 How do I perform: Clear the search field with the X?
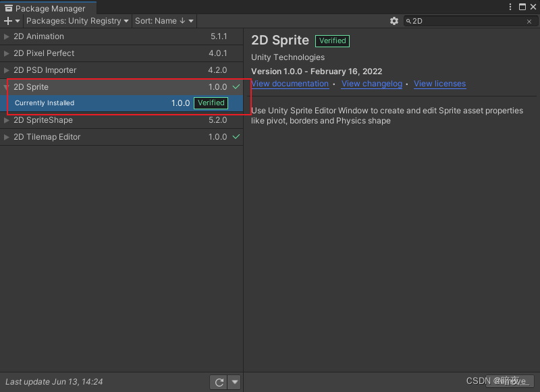coord(529,22)
